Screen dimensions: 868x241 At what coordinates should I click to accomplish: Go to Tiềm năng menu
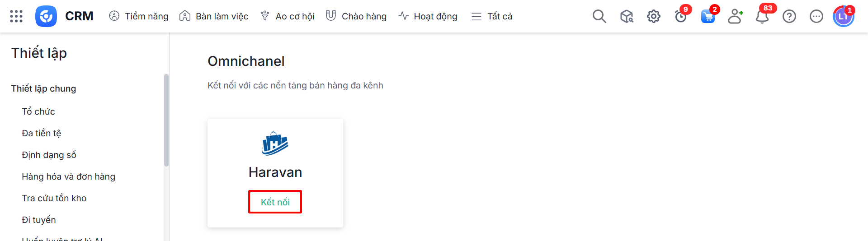click(139, 16)
